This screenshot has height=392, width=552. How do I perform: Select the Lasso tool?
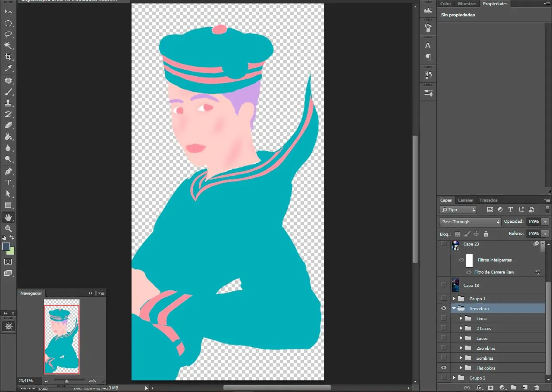[x=8, y=34]
